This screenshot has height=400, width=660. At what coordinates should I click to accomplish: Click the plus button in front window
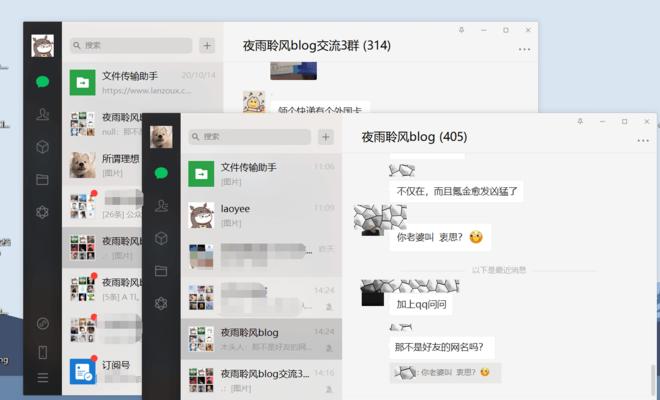click(326, 137)
